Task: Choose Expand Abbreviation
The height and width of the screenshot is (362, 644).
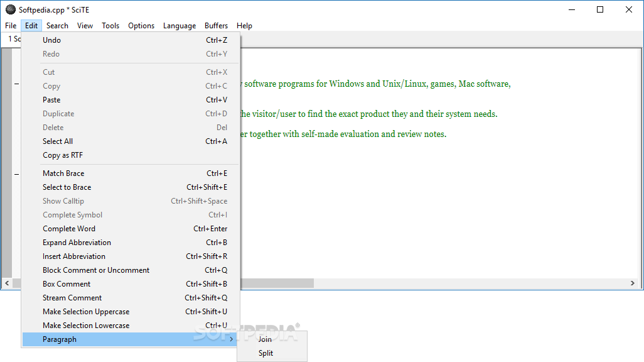Action: (x=131, y=243)
